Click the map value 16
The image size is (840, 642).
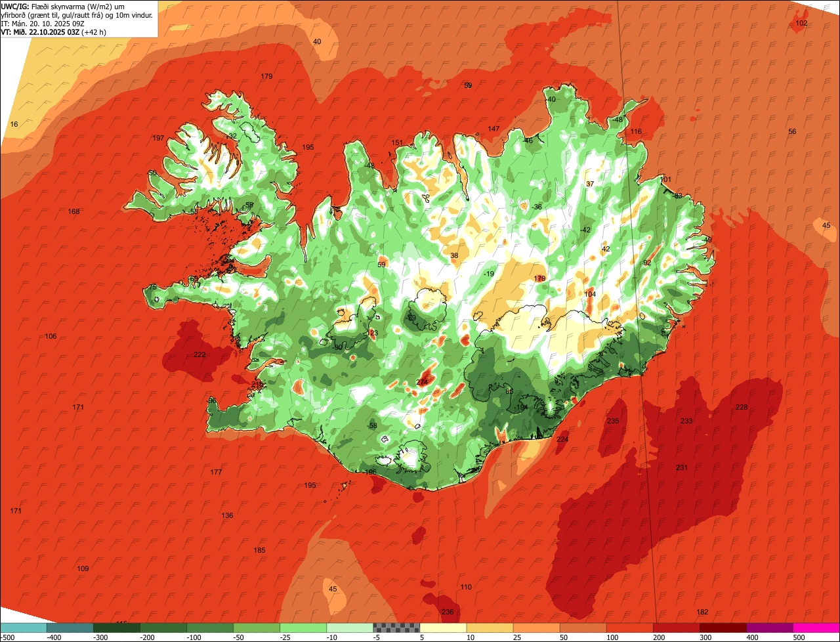point(14,124)
